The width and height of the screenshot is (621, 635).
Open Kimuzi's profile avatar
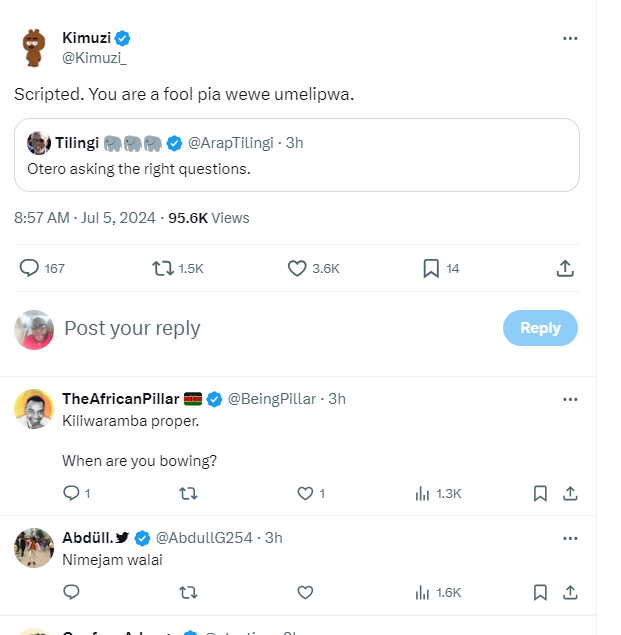[35, 47]
